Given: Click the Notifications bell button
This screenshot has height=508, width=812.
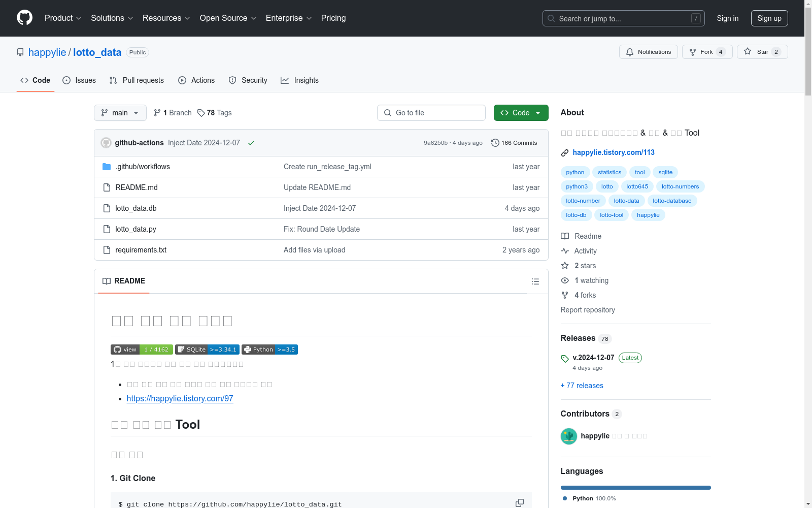Looking at the screenshot, I should [x=648, y=52].
